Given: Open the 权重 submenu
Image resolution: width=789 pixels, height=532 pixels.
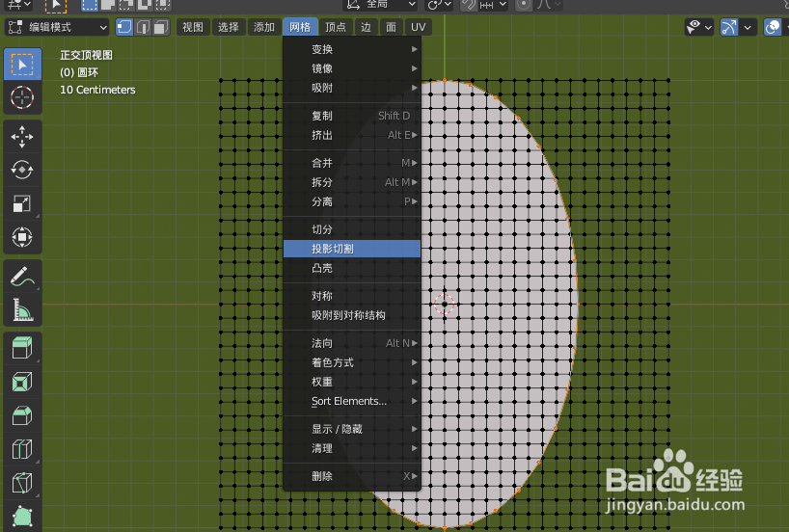Looking at the screenshot, I should 352,382.
